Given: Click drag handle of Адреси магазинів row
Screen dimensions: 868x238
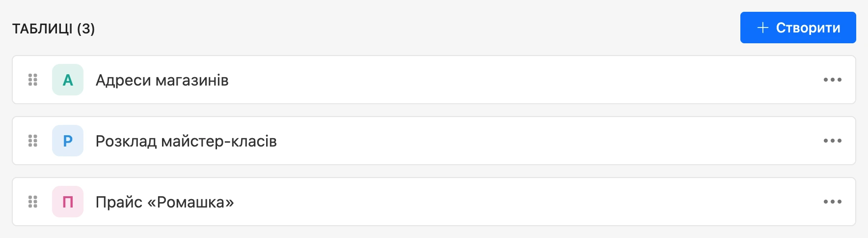Looking at the screenshot, I should click(x=33, y=80).
